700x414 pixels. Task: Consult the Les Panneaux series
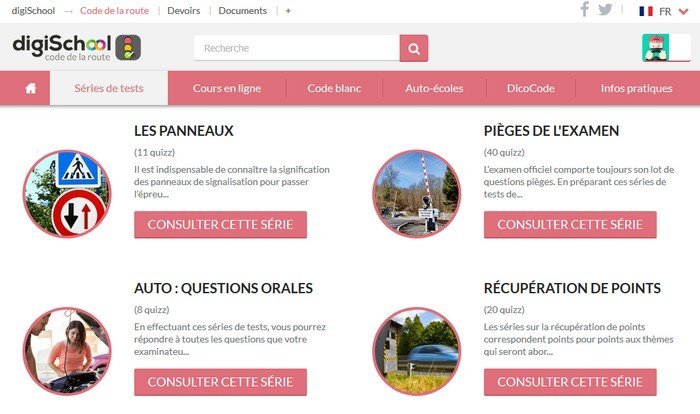tap(221, 225)
